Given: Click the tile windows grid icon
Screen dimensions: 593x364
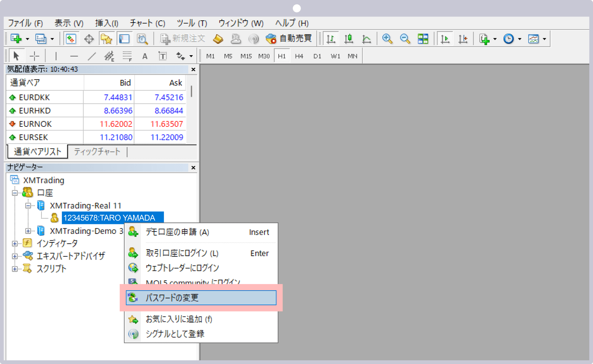Looking at the screenshot, I should pos(423,39).
